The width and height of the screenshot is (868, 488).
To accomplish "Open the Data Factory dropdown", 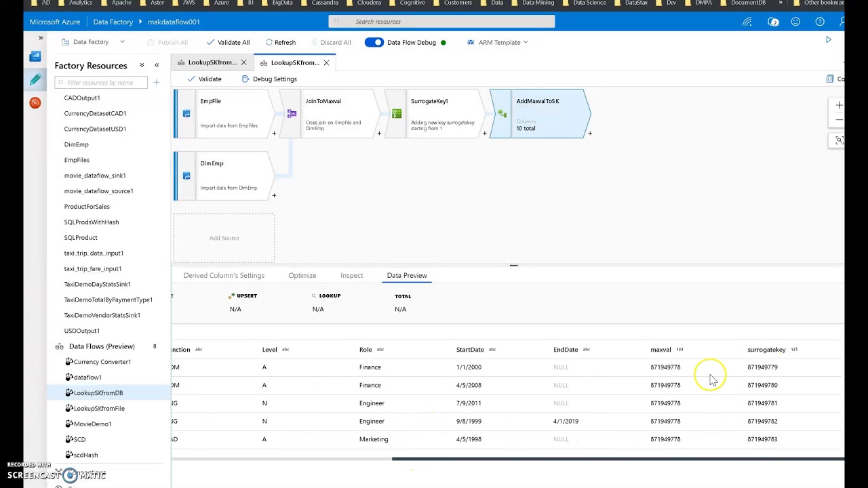I will pyautogui.click(x=93, y=42).
